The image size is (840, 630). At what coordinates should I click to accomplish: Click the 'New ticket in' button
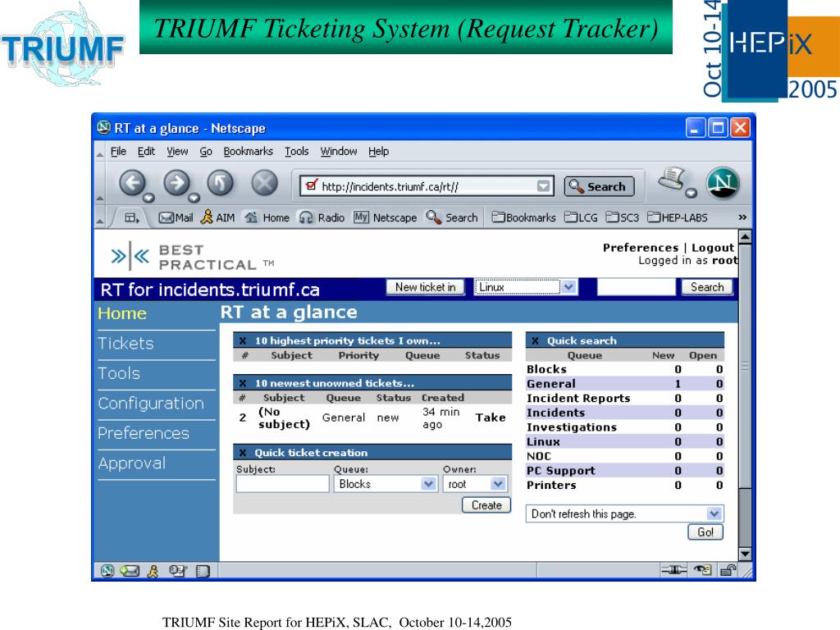click(426, 287)
